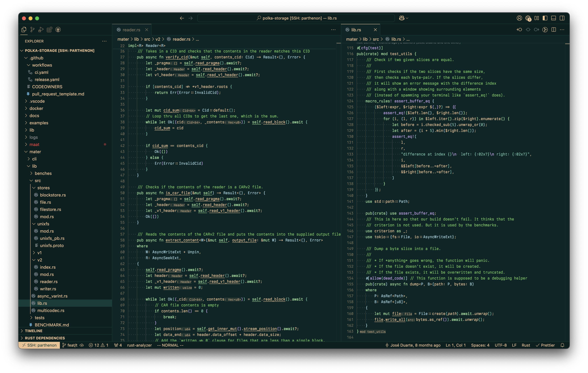This screenshot has height=373, width=588.
Task: Toggle the bottom panel visibility
Action: pos(553,18)
